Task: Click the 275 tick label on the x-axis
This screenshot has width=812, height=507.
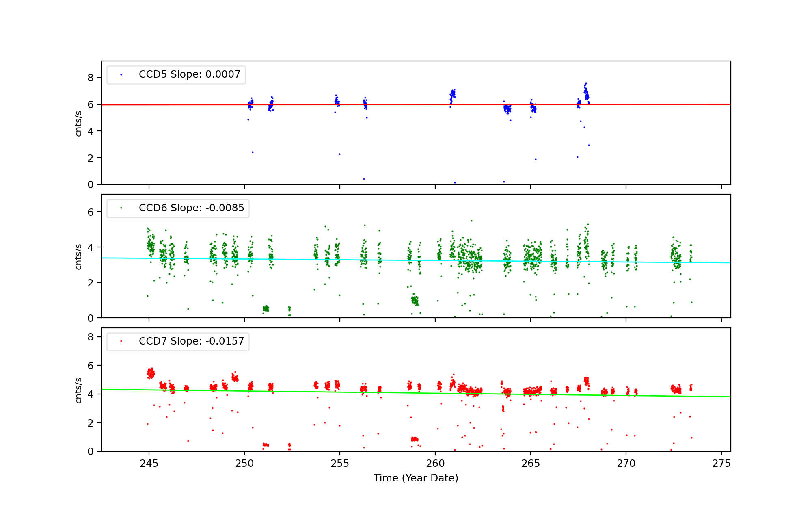Action: [721, 464]
